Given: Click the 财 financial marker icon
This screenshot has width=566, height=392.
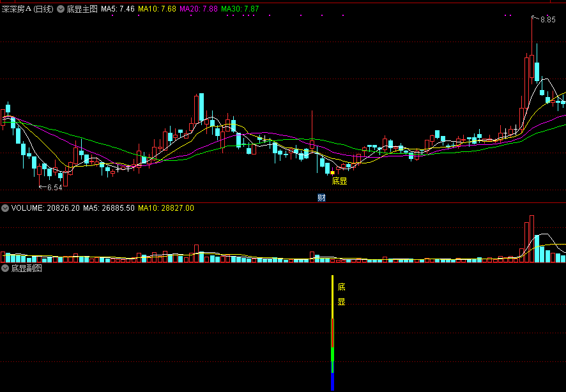Looking at the screenshot, I should pyautogui.click(x=321, y=198).
